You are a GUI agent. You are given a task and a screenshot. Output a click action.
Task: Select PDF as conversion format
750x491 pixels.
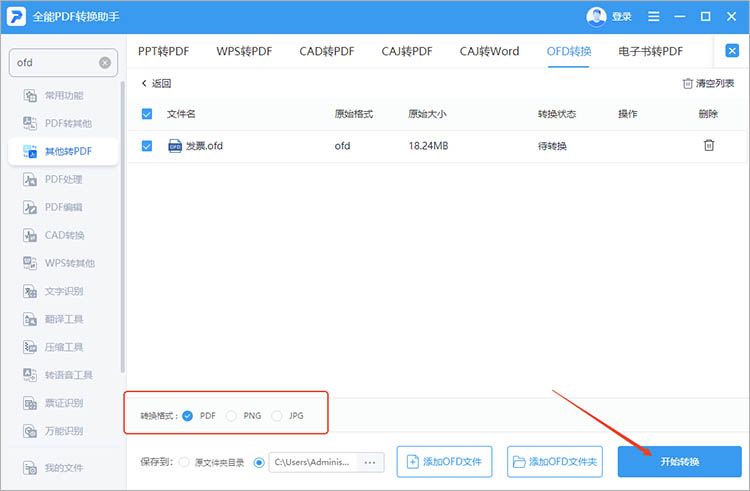pyautogui.click(x=188, y=416)
